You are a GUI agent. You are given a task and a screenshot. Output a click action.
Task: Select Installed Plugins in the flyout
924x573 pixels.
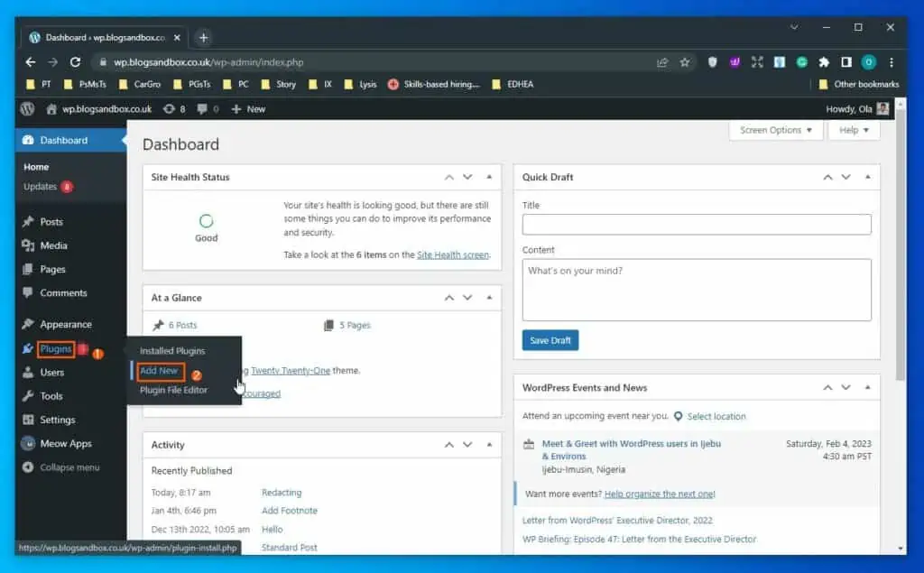click(x=172, y=351)
